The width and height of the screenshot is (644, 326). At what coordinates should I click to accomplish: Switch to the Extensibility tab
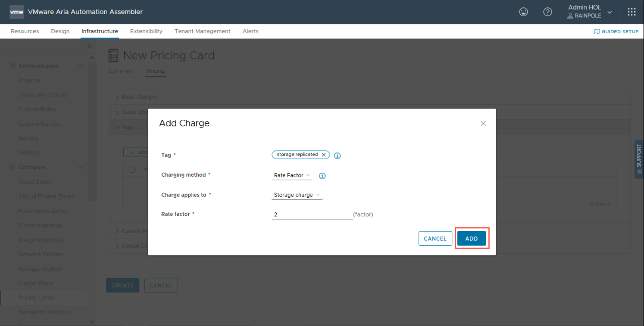tap(146, 31)
